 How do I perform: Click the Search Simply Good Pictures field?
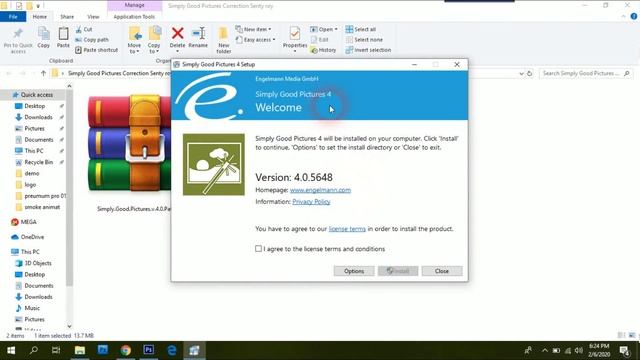(586, 73)
